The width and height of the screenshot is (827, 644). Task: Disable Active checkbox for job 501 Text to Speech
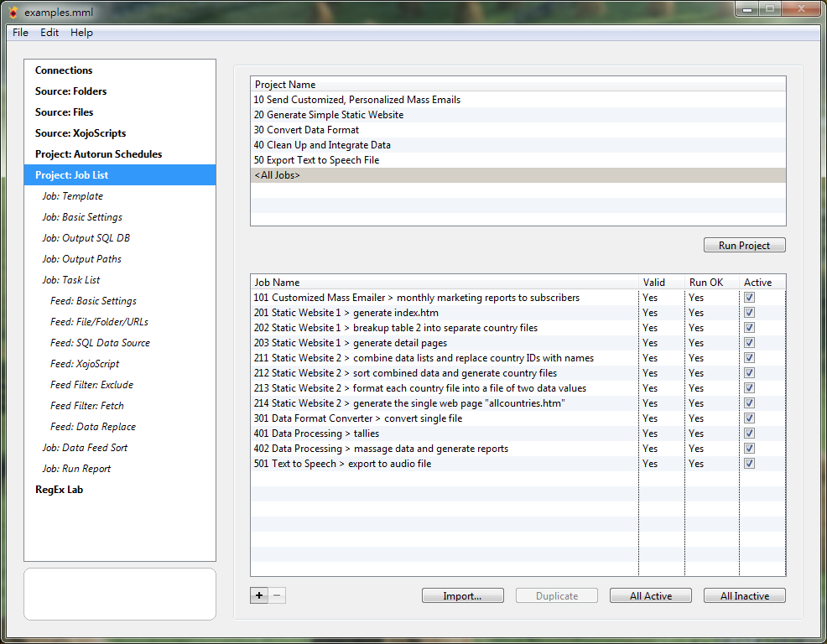tap(749, 464)
